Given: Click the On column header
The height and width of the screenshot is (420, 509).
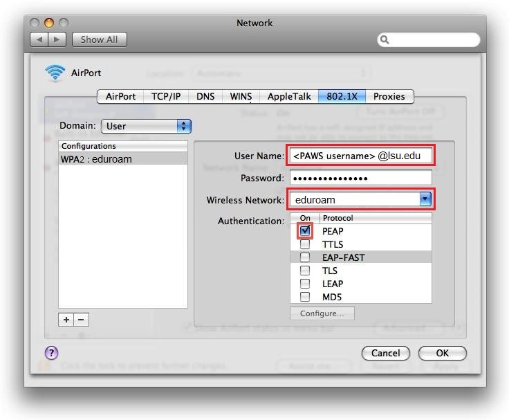Looking at the screenshot, I should (305, 218).
